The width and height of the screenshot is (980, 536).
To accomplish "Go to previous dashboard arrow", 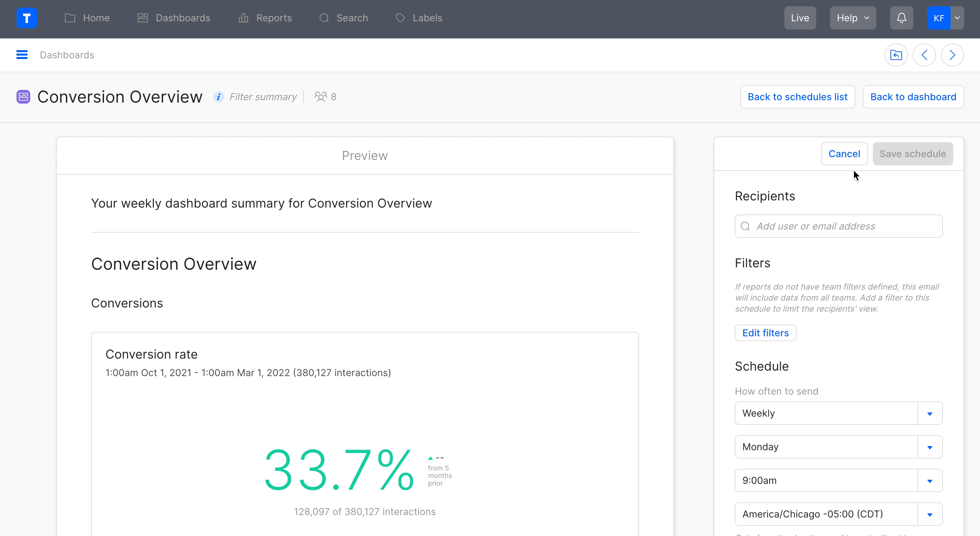I will point(924,55).
